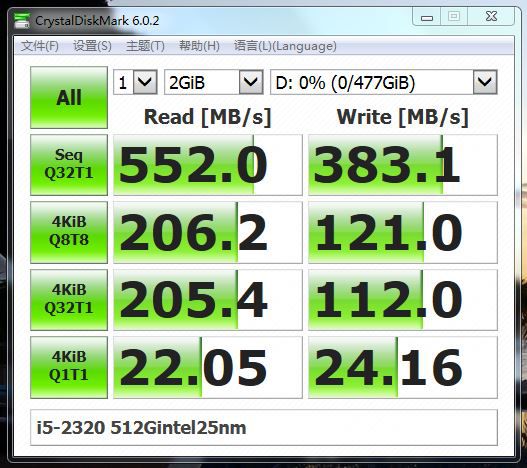Click the comment field reading i5-2320 512Gintel25nm
527x468 pixels.
(x=264, y=428)
